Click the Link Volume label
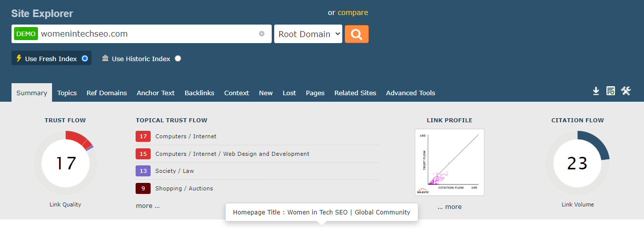The image size is (644, 228). pyautogui.click(x=577, y=204)
